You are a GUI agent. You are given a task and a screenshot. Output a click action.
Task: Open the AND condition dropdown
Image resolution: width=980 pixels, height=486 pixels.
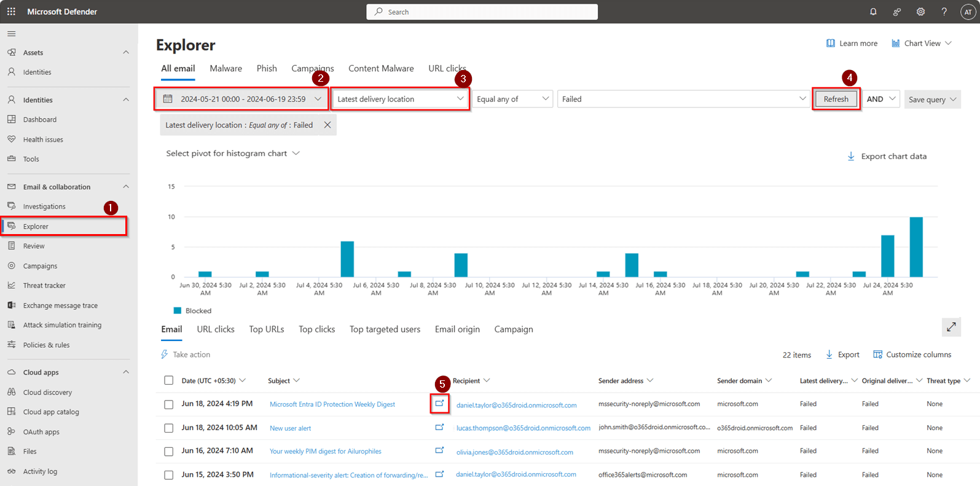[x=881, y=99]
